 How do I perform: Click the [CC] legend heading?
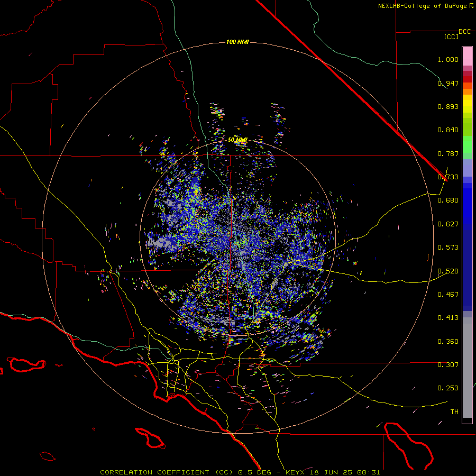pyautogui.click(x=451, y=36)
